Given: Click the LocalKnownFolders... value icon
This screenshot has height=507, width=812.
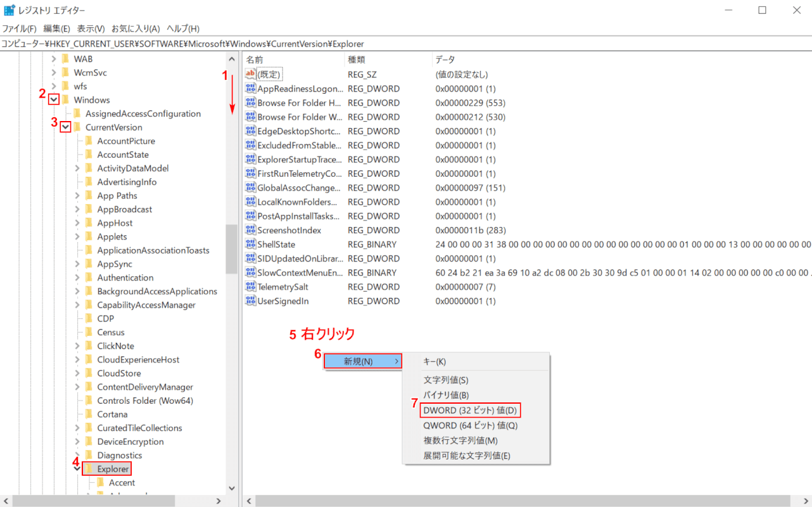Looking at the screenshot, I should coord(250,202).
